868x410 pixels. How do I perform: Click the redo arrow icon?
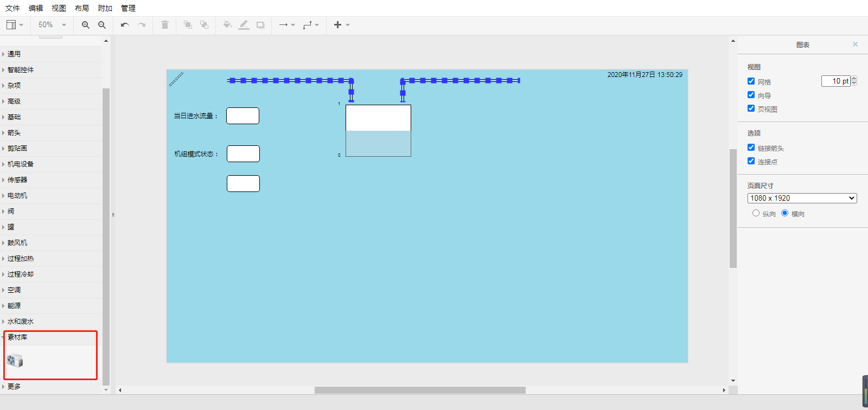[x=142, y=25]
